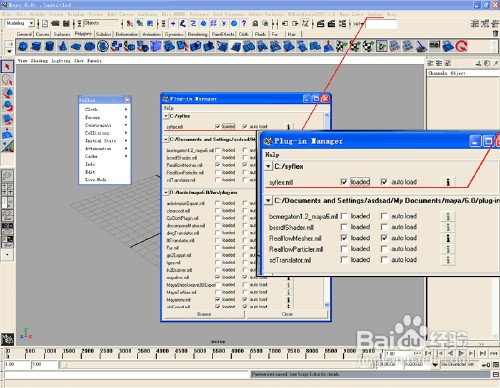The image size is (500, 388).
Task: Click the New Scene icon on status line
Action: click(x=45, y=23)
